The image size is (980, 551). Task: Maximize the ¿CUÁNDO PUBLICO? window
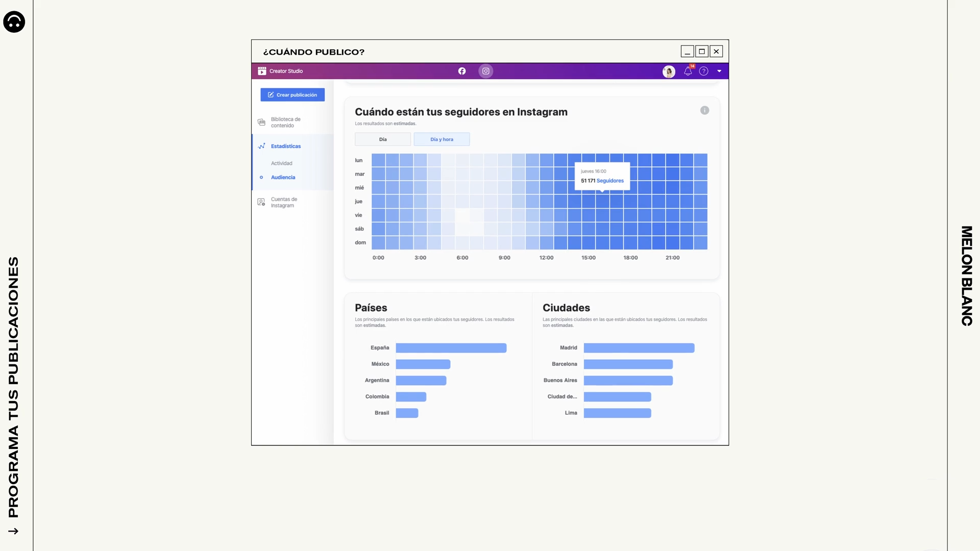point(702,52)
